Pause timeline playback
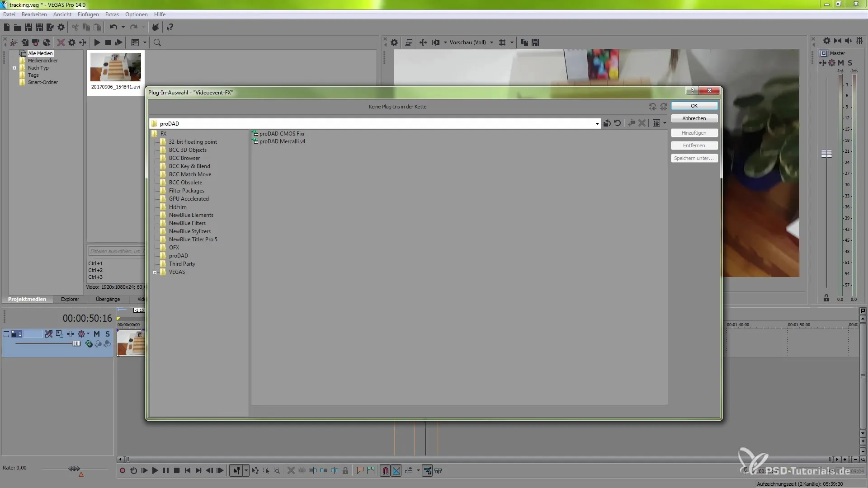 166,471
